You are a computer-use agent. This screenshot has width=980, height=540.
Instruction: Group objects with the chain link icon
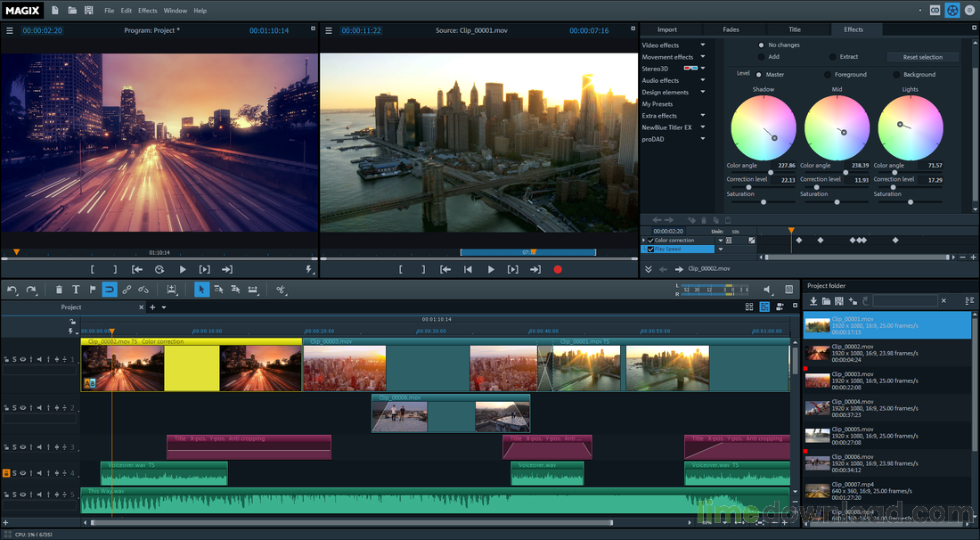(127, 289)
